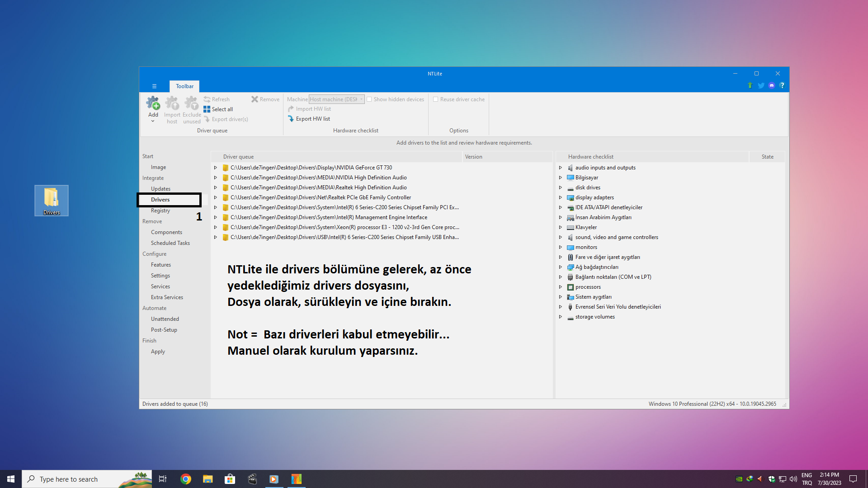Click Exclude unused drivers icon
Image resolution: width=868 pixels, height=488 pixels.
point(192,103)
